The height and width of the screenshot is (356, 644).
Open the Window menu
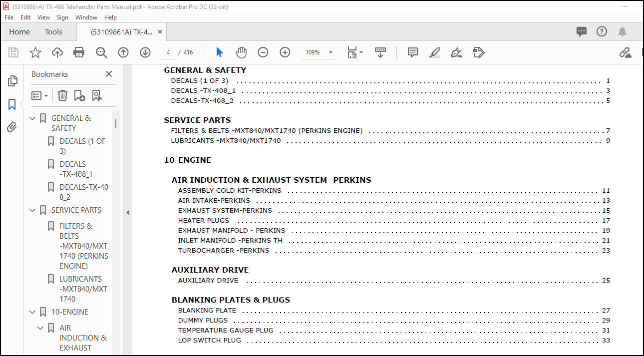(x=86, y=17)
